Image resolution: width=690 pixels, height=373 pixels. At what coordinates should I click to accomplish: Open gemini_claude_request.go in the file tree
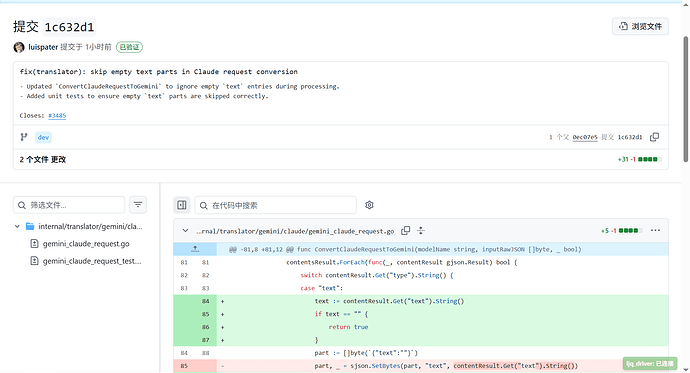pos(86,244)
